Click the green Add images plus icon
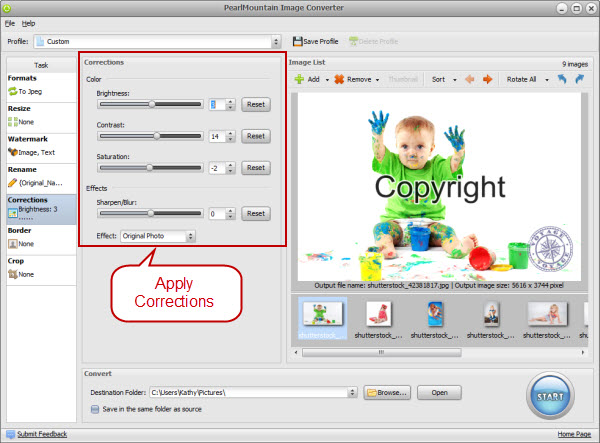 (x=298, y=79)
